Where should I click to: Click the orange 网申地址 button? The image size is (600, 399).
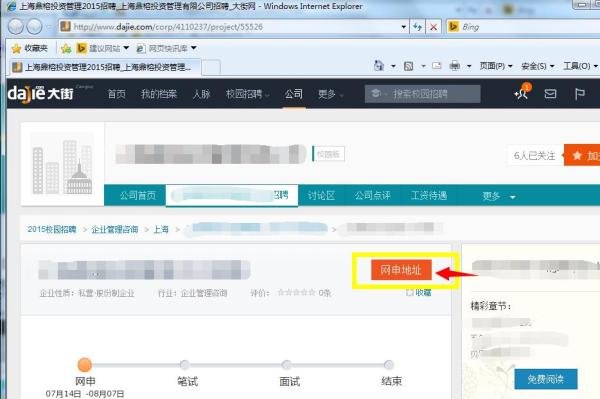pos(401,270)
